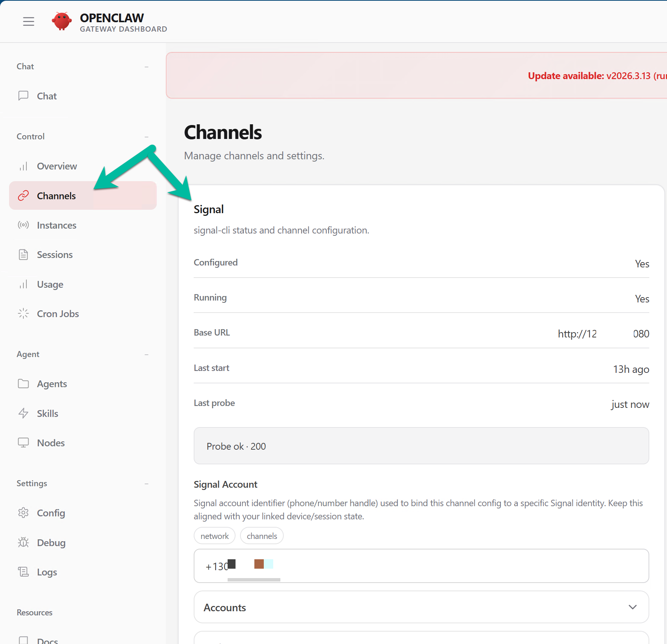
Task: Click the Signal Account phone number field
Action: tap(421, 566)
